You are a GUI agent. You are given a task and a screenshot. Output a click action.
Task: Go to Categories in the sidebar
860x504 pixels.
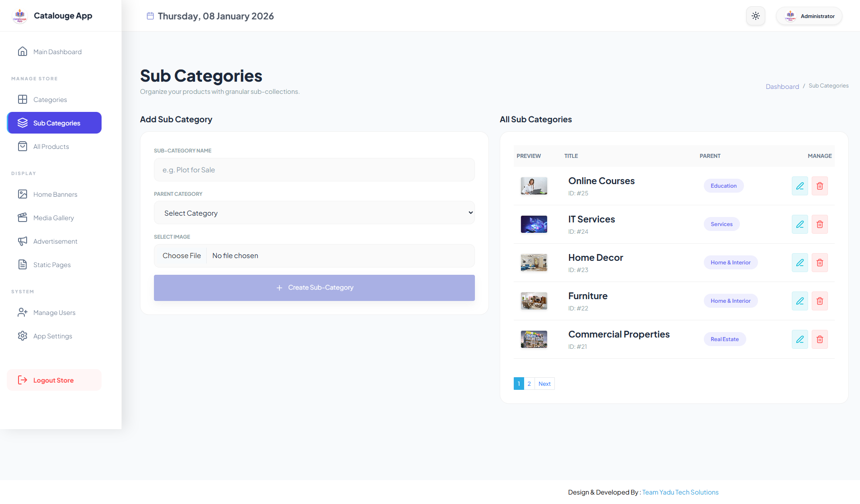click(x=54, y=100)
